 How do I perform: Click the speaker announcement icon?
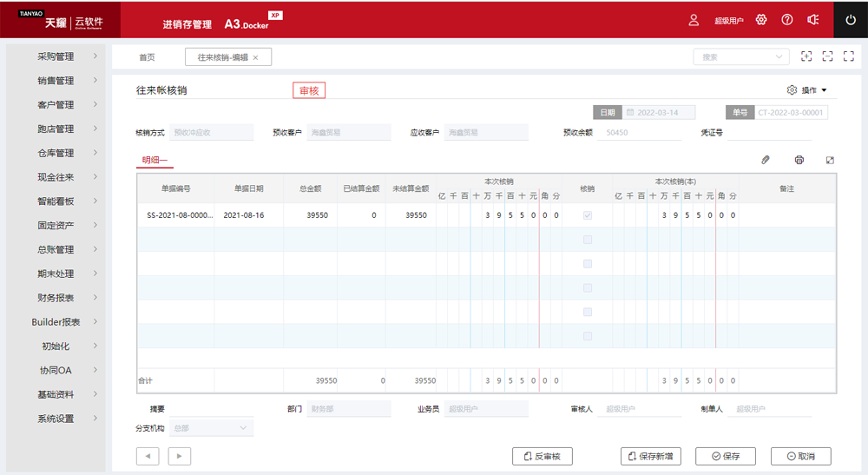[813, 19]
